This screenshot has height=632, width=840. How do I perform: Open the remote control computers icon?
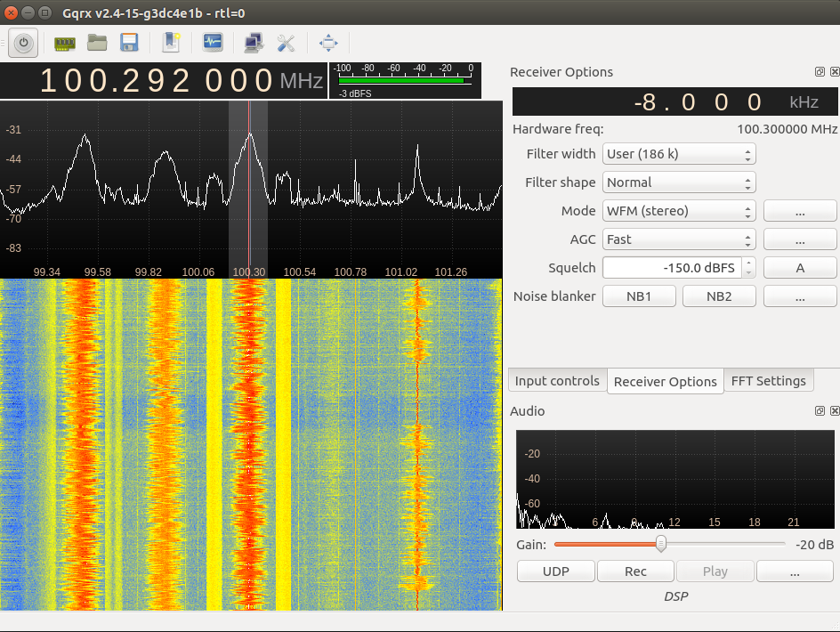[254, 43]
